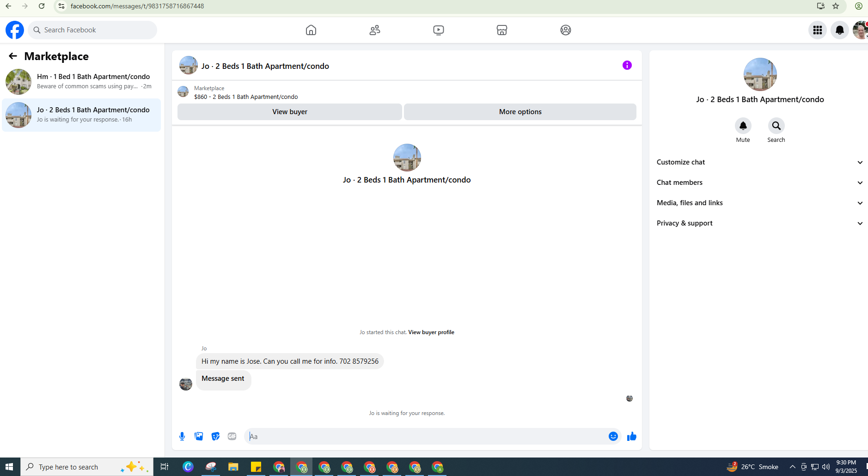Search in conversation magnifier icon
This screenshot has height=476, width=868.
[x=776, y=126]
